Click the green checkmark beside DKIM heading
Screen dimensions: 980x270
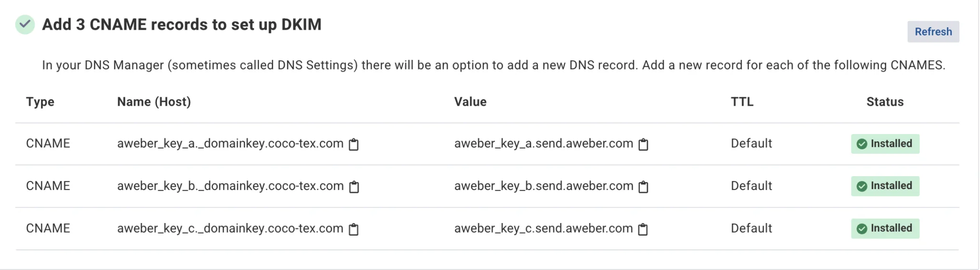pyautogui.click(x=25, y=24)
